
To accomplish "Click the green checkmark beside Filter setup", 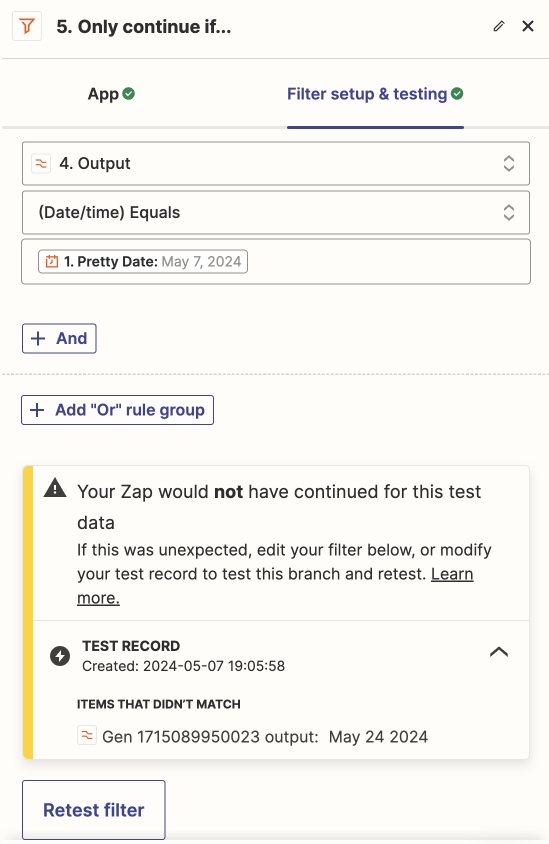I will (457, 94).
